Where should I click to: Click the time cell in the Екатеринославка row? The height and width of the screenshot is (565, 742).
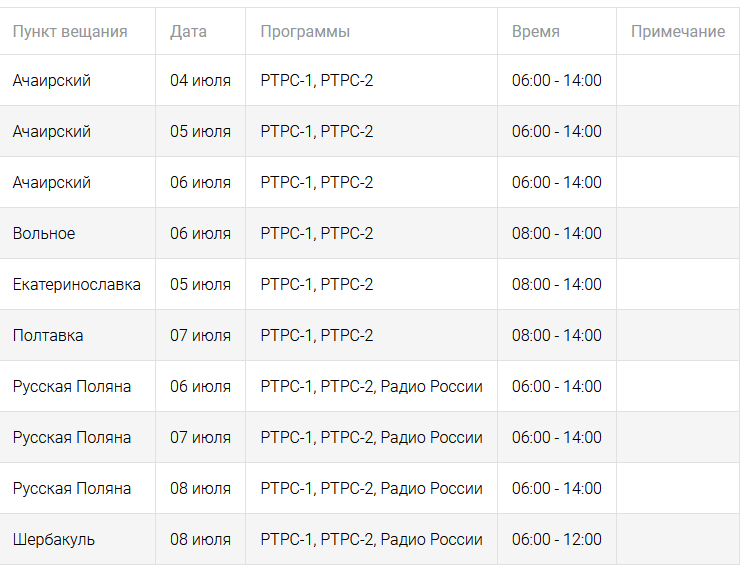pyautogui.click(x=556, y=285)
